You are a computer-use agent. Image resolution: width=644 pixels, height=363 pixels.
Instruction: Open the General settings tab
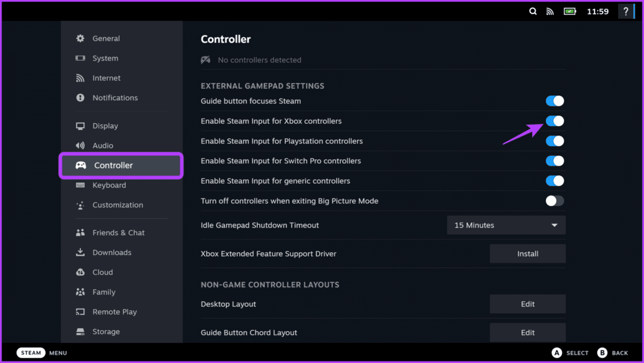[x=121, y=38]
